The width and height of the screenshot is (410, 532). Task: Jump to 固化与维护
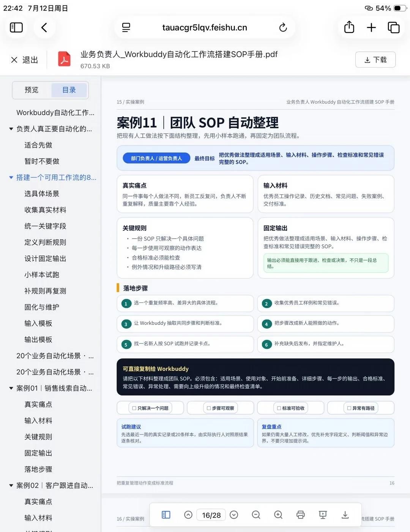coord(42,307)
